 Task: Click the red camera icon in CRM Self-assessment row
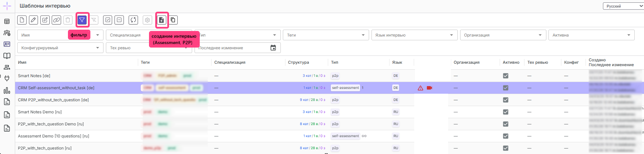(429, 88)
